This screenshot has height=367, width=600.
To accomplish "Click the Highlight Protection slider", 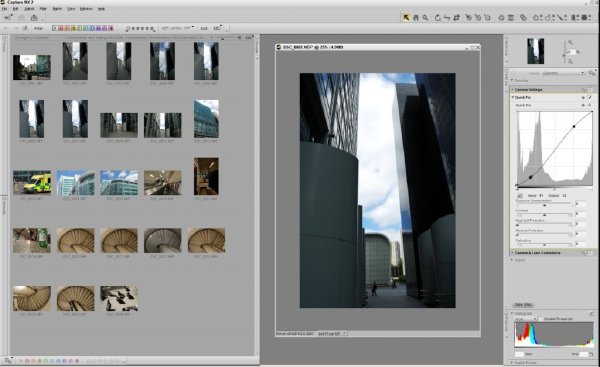I will 545,225.
